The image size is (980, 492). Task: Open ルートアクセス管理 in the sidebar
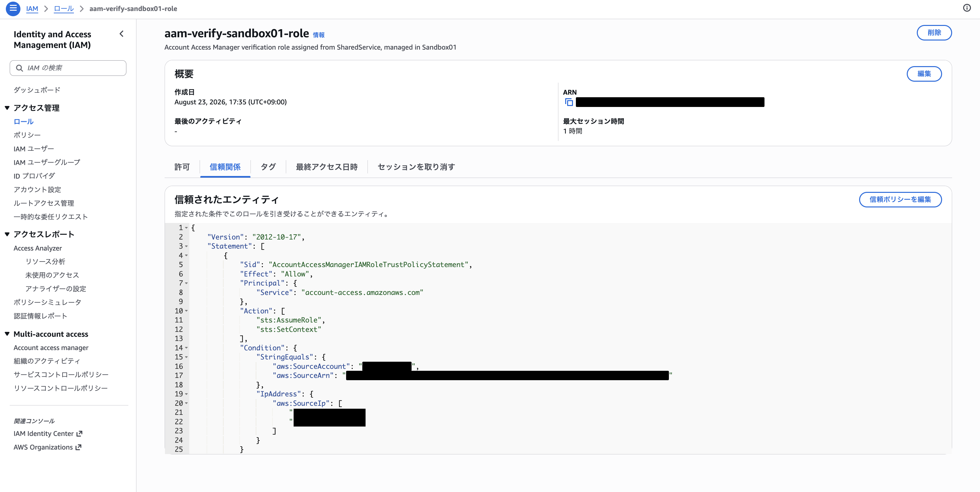coord(44,203)
